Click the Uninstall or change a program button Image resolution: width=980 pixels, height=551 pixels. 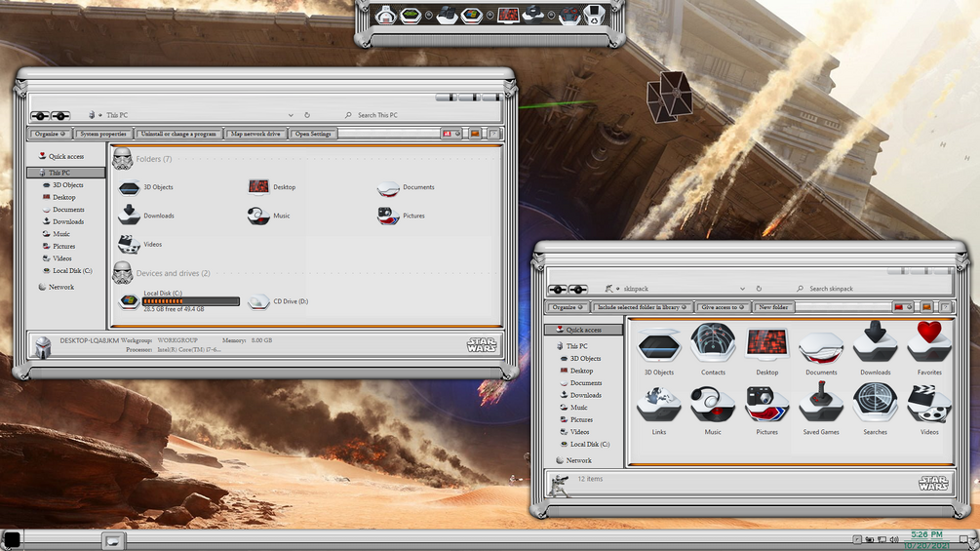(x=178, y=134)
